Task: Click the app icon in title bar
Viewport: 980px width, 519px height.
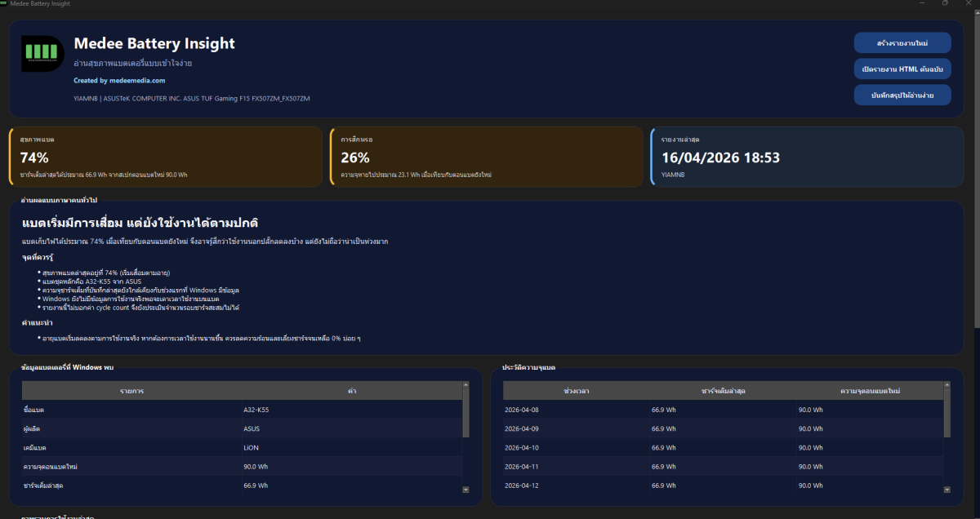Action: point(4,3)
